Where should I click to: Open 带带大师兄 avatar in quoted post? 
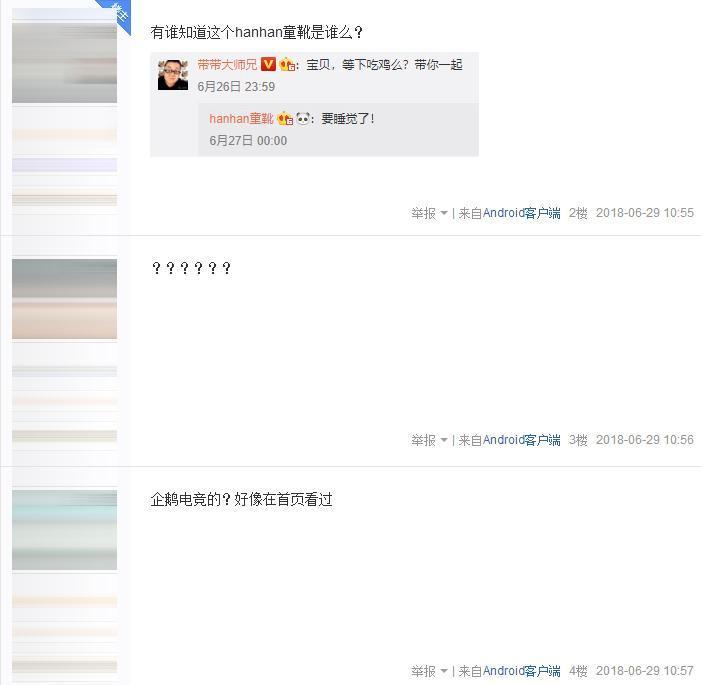point(173,74)
